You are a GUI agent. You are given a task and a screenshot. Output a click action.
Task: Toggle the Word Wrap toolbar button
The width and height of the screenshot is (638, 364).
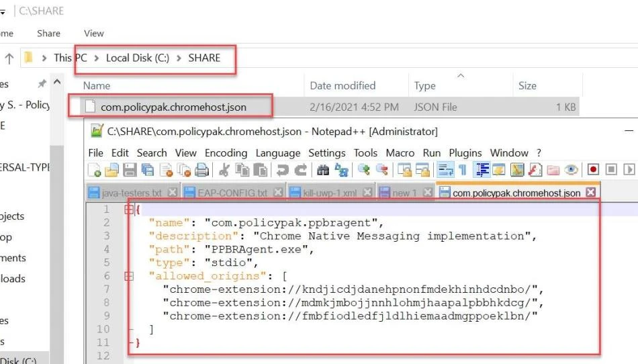pos(445,170)
